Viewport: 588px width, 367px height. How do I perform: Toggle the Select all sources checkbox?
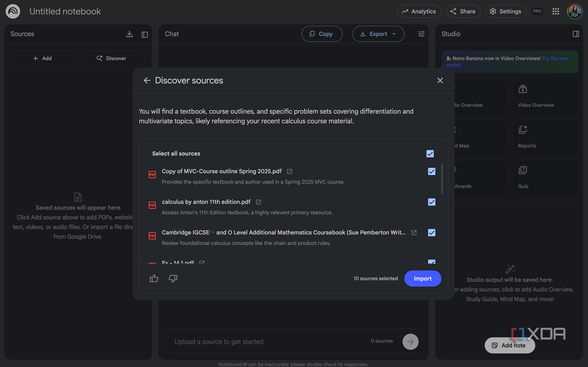(x=430, y=154)
